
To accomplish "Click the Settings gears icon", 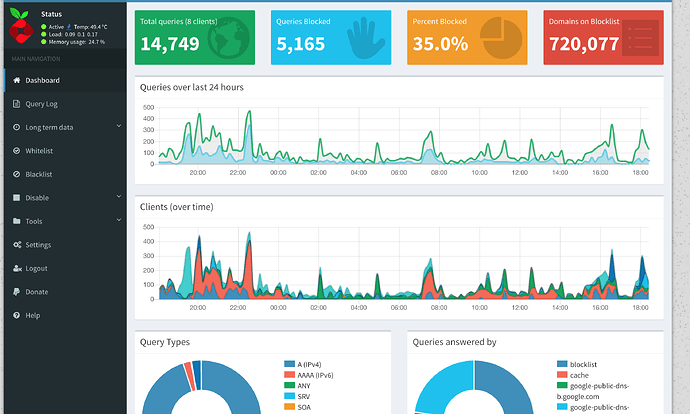I will click(17, 245).
